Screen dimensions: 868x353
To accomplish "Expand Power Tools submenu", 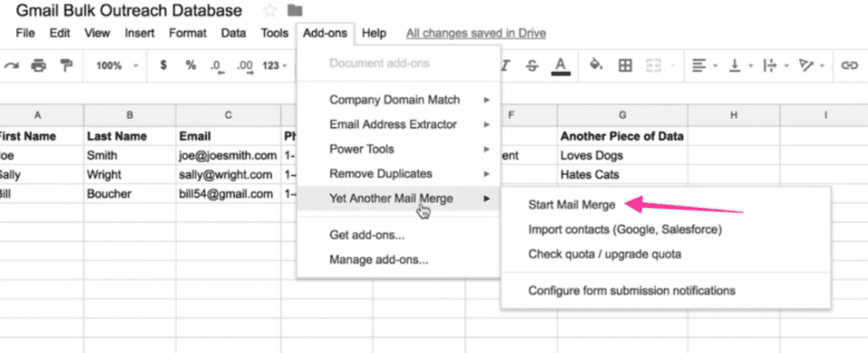I will pos(398,149).
